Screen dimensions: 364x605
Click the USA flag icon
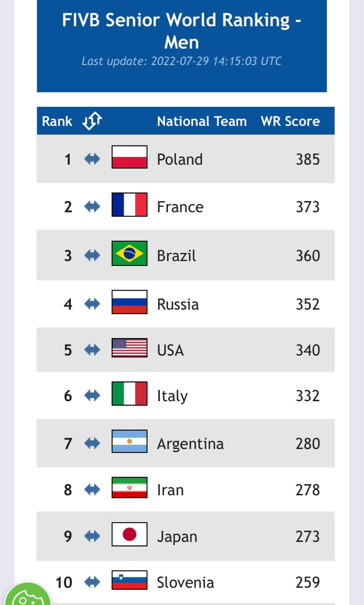tap(129, 348)
